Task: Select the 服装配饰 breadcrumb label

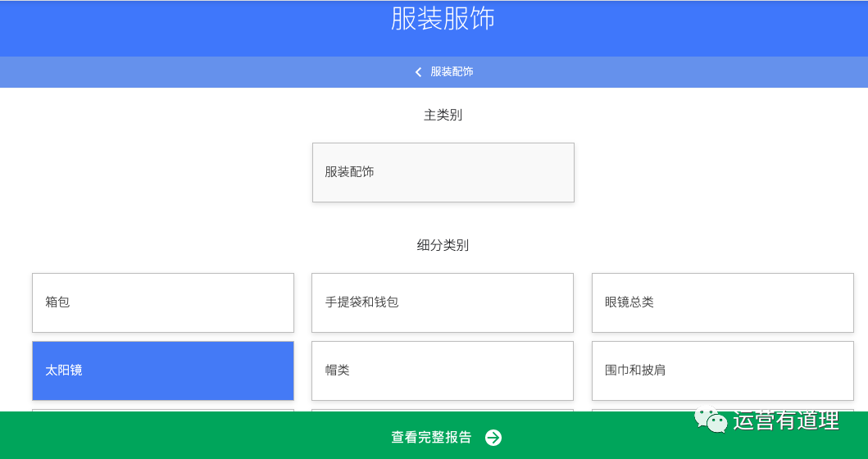Action: click(452, 72)
